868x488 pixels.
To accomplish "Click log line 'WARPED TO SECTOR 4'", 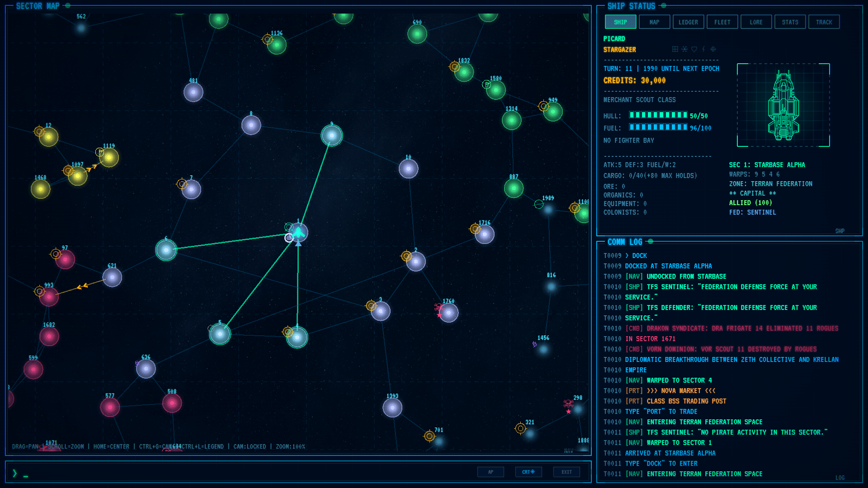I will coord(679,380).
